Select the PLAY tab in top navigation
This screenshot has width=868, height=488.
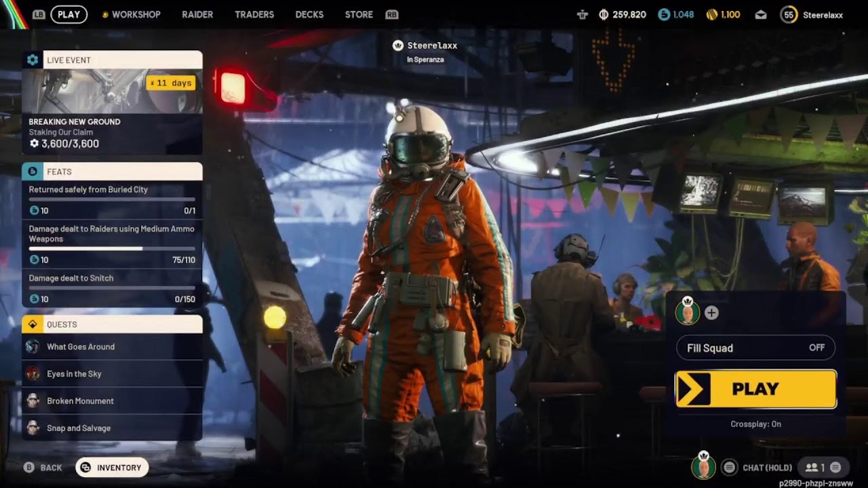tap(69, 14)
